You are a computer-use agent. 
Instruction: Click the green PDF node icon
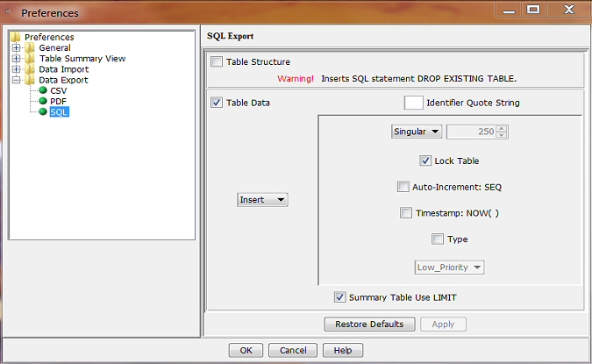pyautogui.click(x=43, y=101)
